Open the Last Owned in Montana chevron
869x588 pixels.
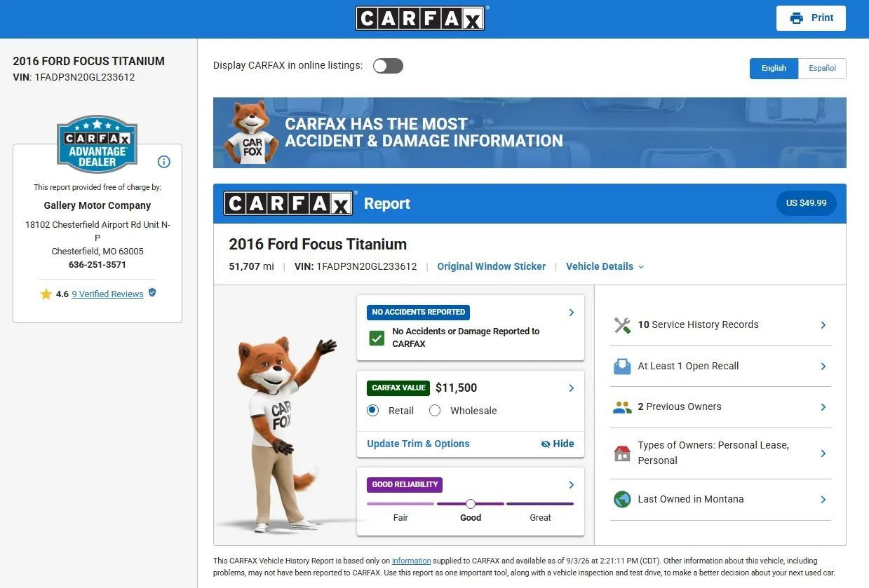(823, 500)
